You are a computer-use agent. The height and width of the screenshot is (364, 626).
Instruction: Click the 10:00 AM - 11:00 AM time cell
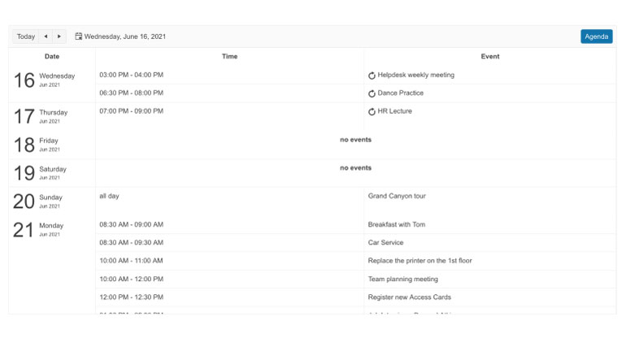[229, 261]
